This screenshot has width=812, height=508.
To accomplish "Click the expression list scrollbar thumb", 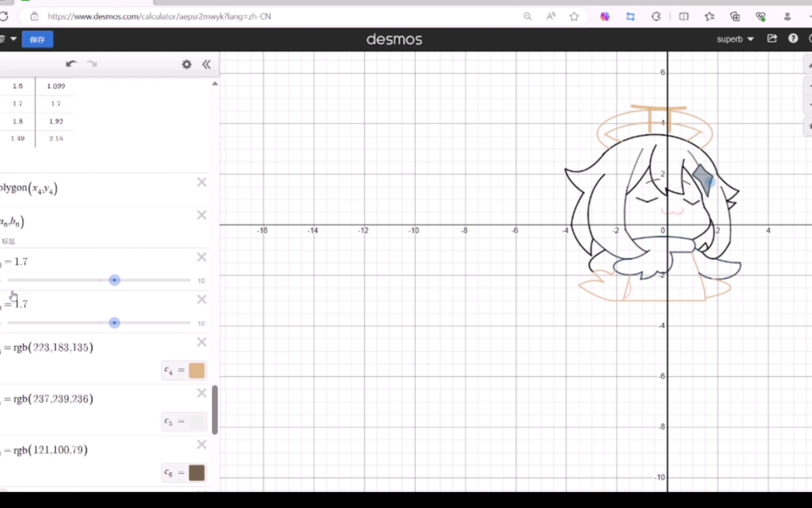I will (x=215, y=410).
